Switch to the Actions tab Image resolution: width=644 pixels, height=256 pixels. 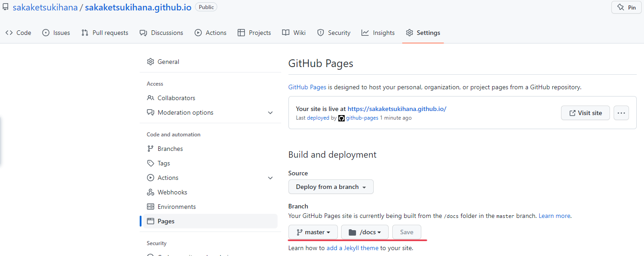pyautogui.click(x=210, y=33)
